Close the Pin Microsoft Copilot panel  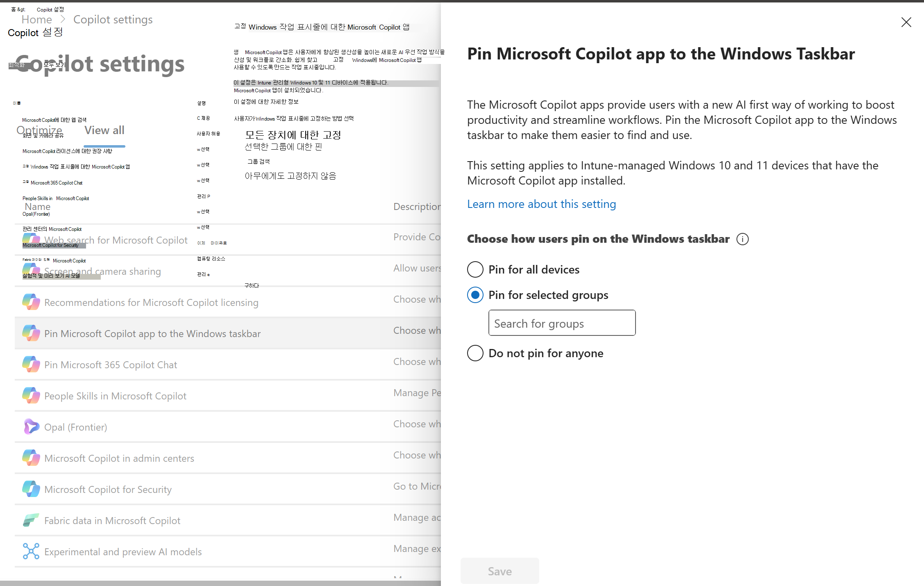(906, 22)
